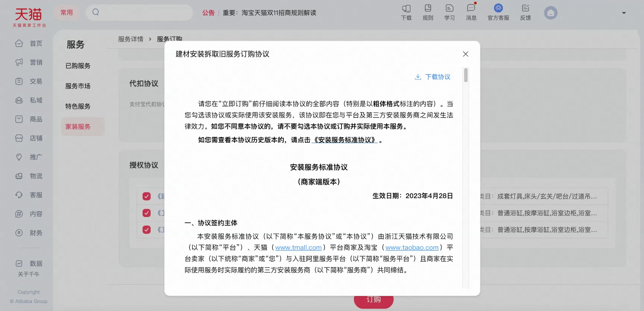644x311 pixels.
Task: Open 客服 support in sidebar
Action: (x=29, y=195)
